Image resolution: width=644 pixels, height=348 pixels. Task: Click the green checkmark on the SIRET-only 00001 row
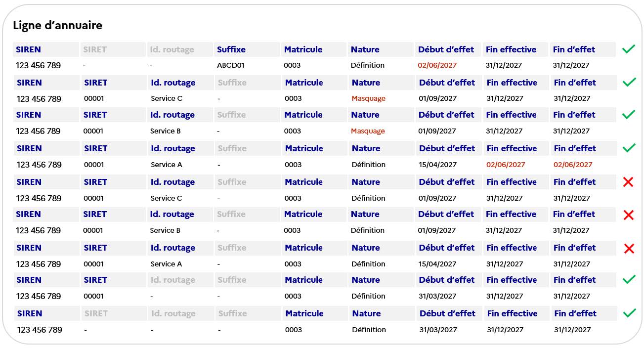pyautogui.click(x=629, y=279)
